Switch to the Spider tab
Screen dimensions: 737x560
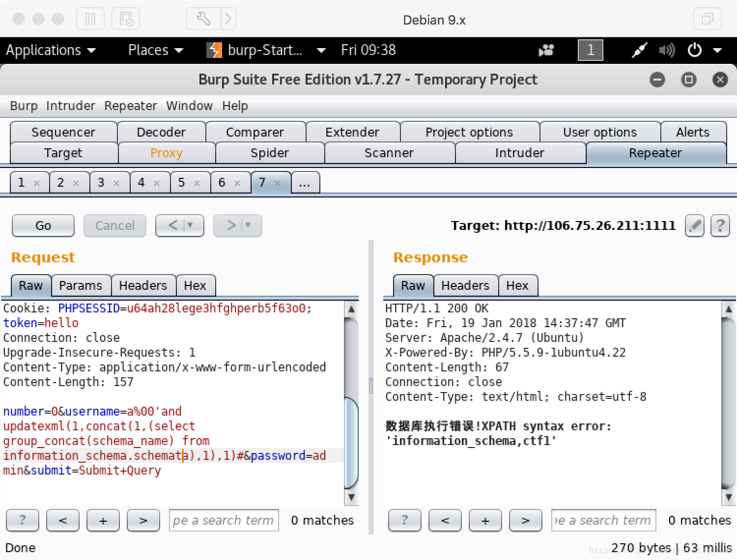270,153
